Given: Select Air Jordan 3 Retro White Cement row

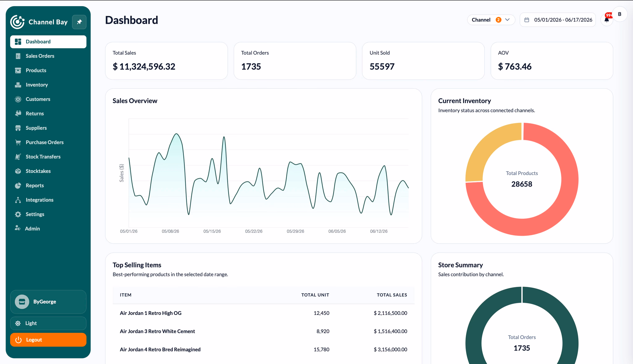Looking at the screenshot, I should (x=263, y=331).
